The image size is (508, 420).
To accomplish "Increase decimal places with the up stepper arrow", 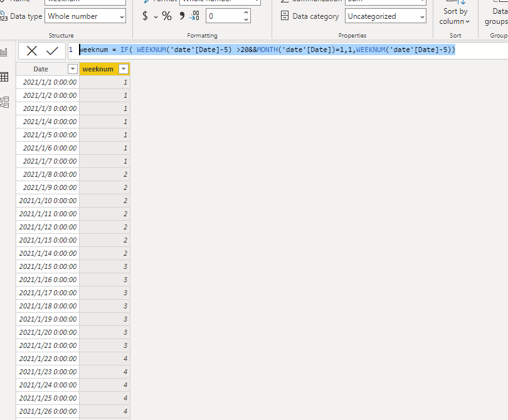I will click(x=246, y=13).
